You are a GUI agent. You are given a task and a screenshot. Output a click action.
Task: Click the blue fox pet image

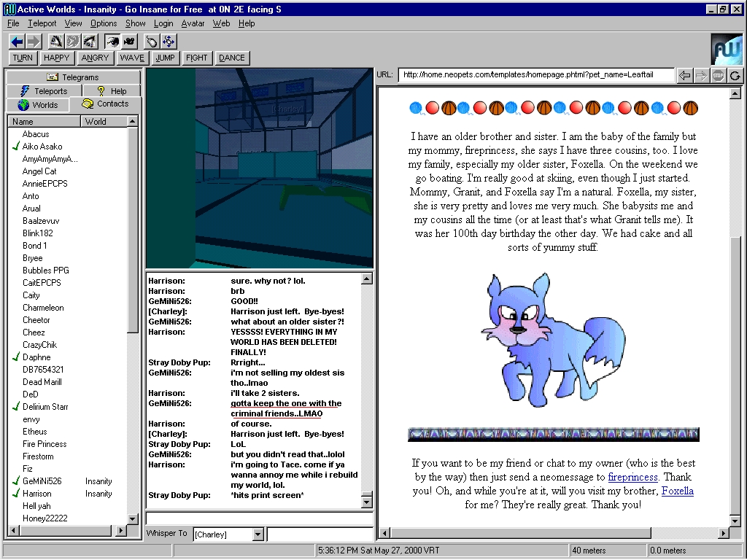pos(553,340)
